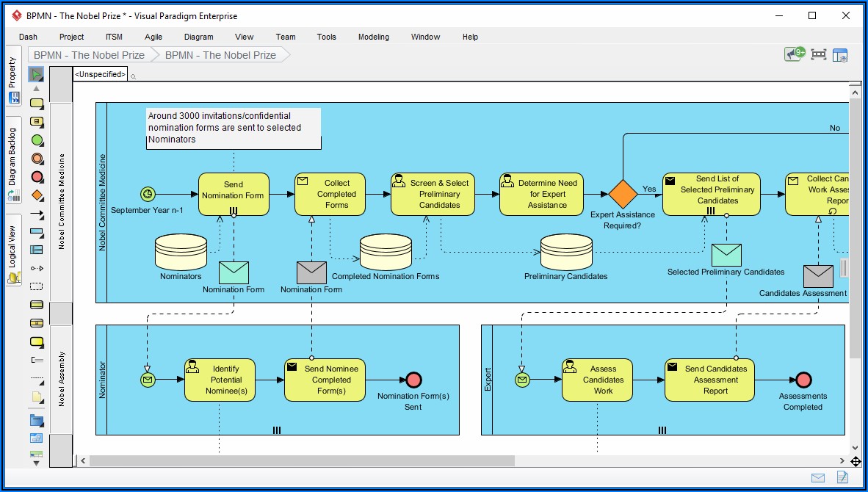Open the message pane envelope icon
Screen dimensions: 868x492
(x=818, y=478)
